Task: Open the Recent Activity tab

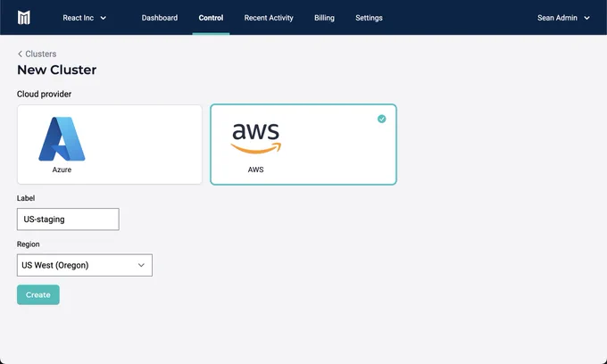Action: tap(269, 18)
